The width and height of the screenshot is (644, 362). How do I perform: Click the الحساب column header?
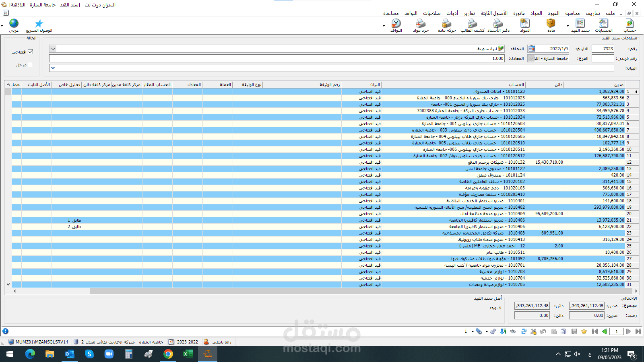coord(453,84)
